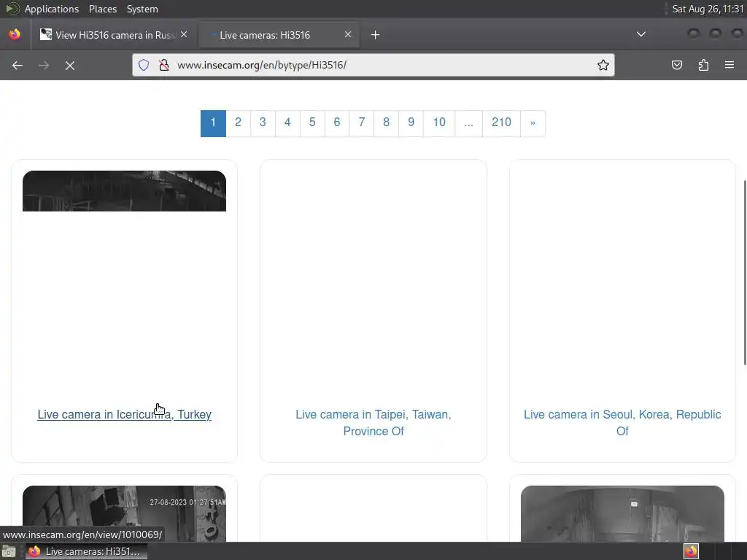
Task: Stop the page from loading
Action: coord(70,65)
